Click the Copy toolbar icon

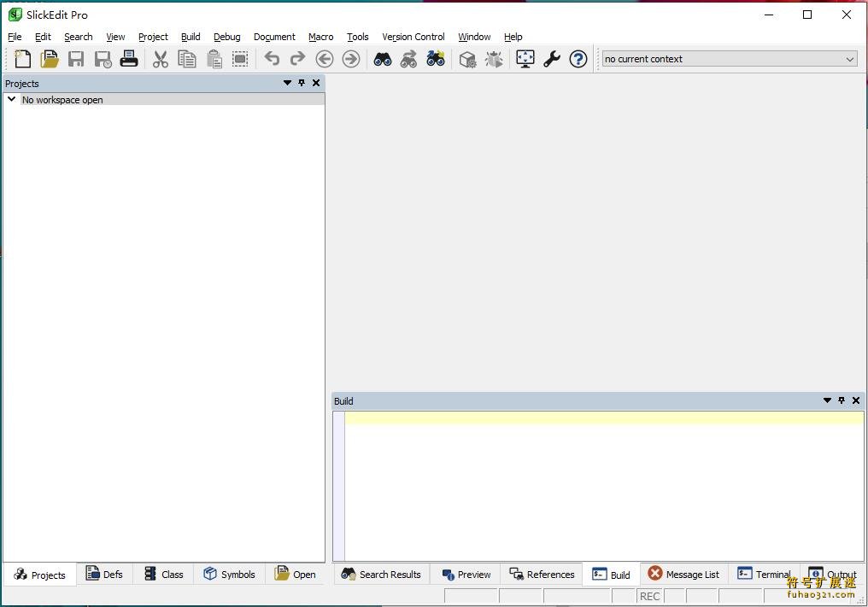coord(187,59)
